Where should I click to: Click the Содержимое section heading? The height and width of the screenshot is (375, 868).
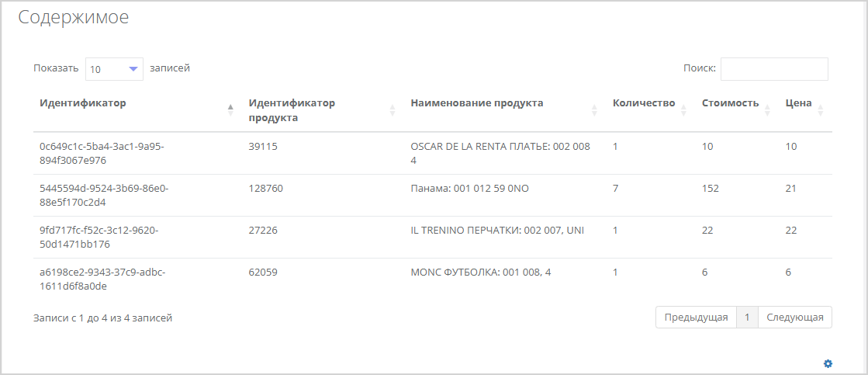[x=74, y=17]
